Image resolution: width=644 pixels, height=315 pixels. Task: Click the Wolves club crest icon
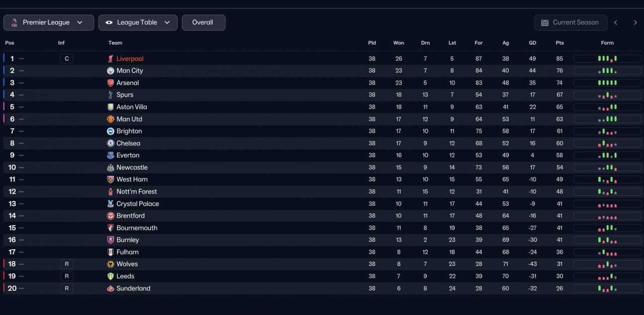(x=111, y=264)
